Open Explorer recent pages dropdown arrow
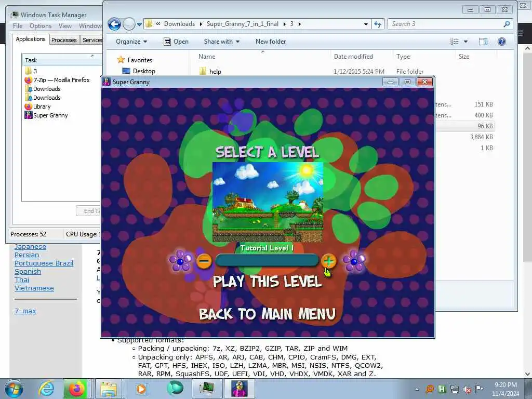532x399 pixels. 139,24
